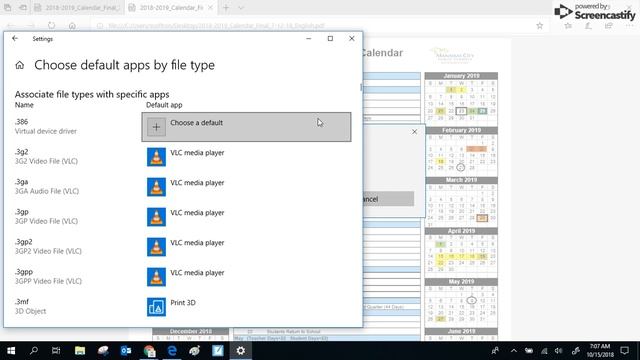Click the browser address bar

(x=310, y=26)
